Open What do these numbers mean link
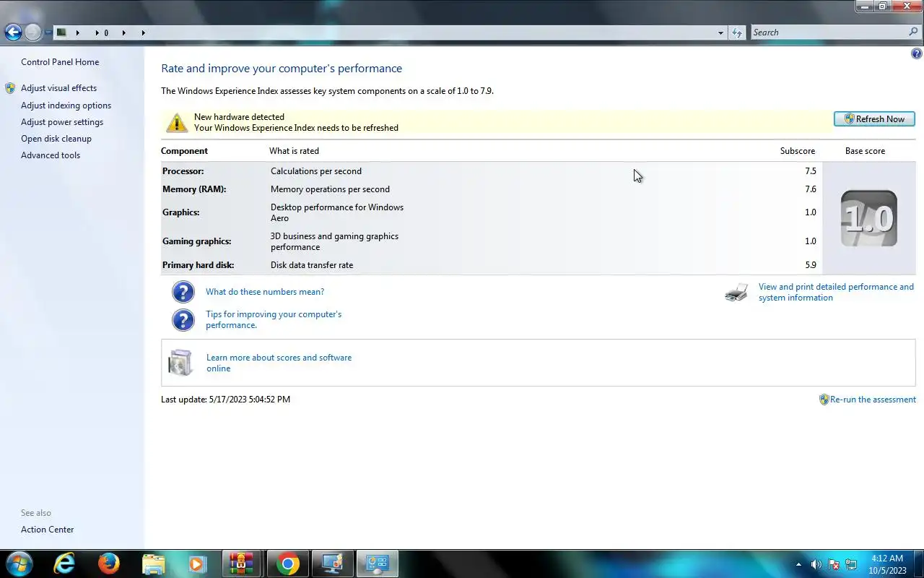This screenshot has width=924, height=578. [x=265, y=292]
